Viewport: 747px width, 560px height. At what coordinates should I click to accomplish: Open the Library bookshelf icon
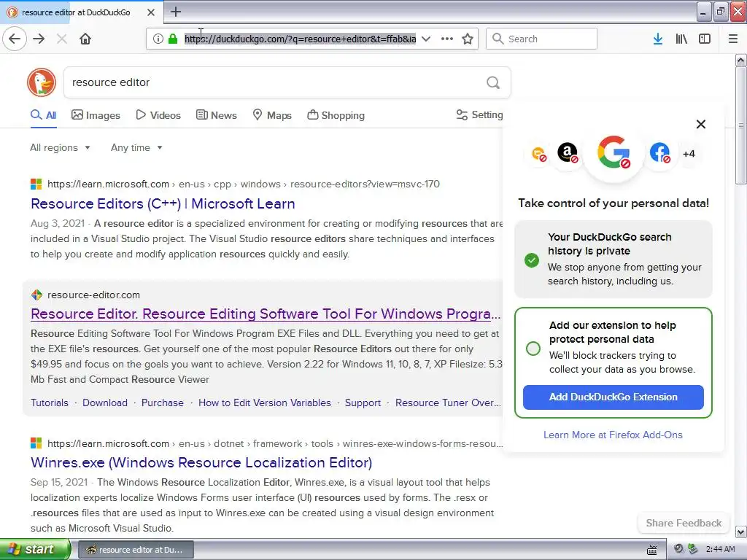(x=681, y=39)
